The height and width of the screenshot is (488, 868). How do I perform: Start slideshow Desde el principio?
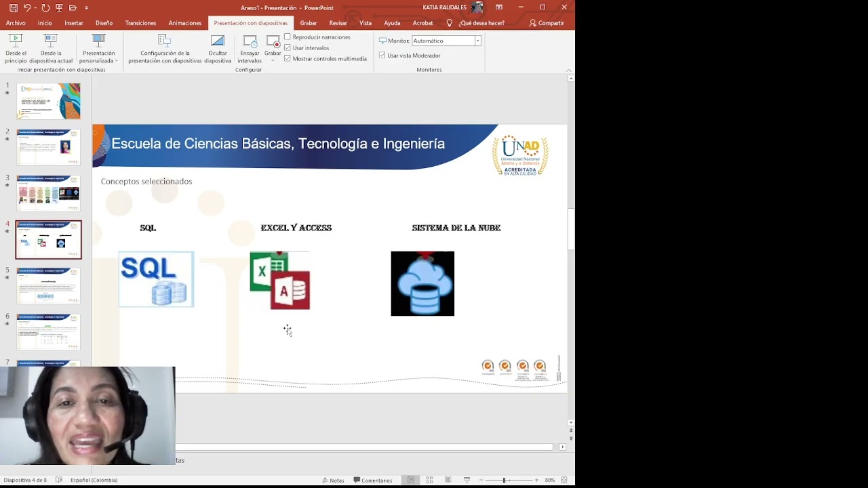(x=16, y=48)
